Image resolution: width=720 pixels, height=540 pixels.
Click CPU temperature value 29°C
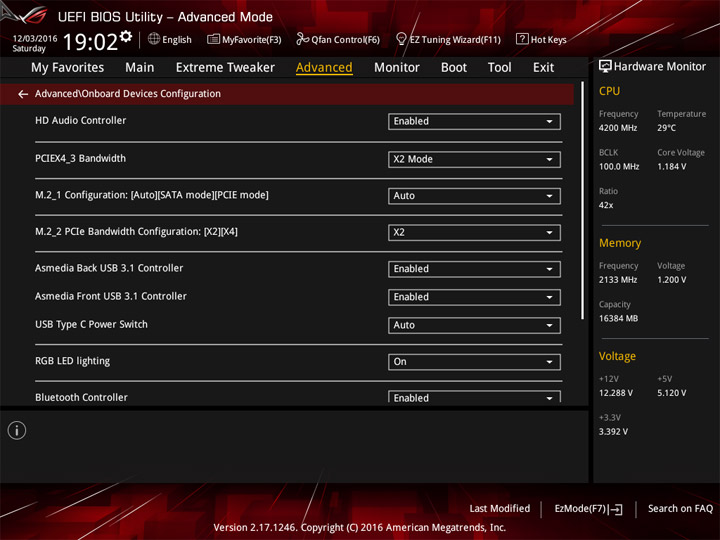pyautogui.click(x=666, y=128)
